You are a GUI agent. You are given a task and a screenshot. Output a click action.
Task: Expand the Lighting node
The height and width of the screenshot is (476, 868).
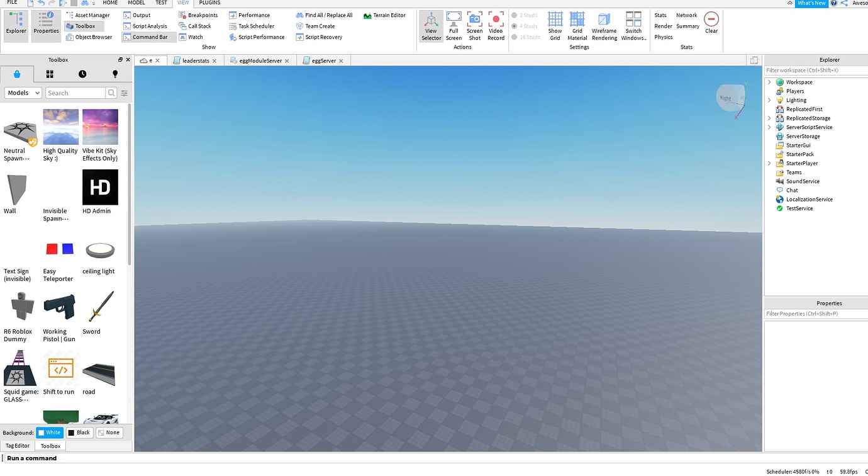pyautogui.click(x=769, y=100)
